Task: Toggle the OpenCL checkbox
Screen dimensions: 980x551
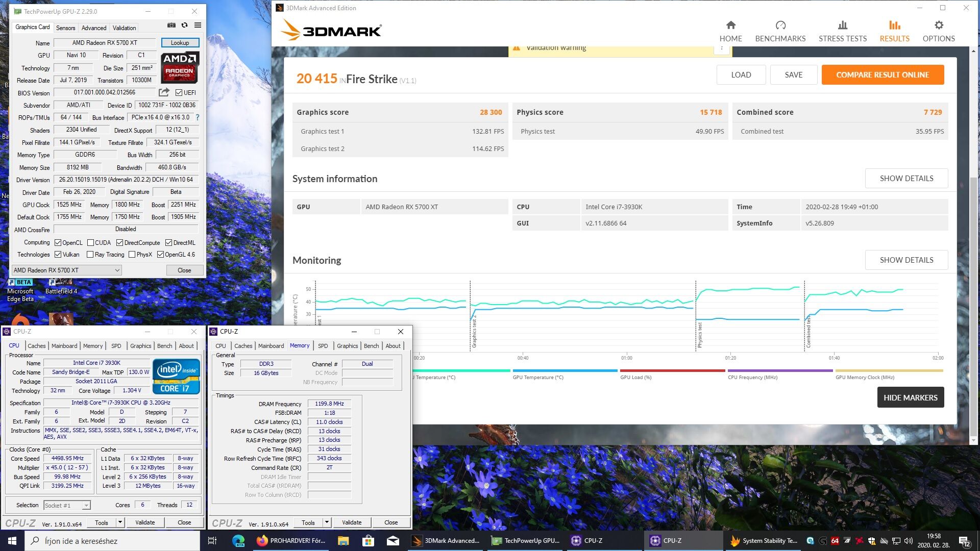Action: coord(58,243)
